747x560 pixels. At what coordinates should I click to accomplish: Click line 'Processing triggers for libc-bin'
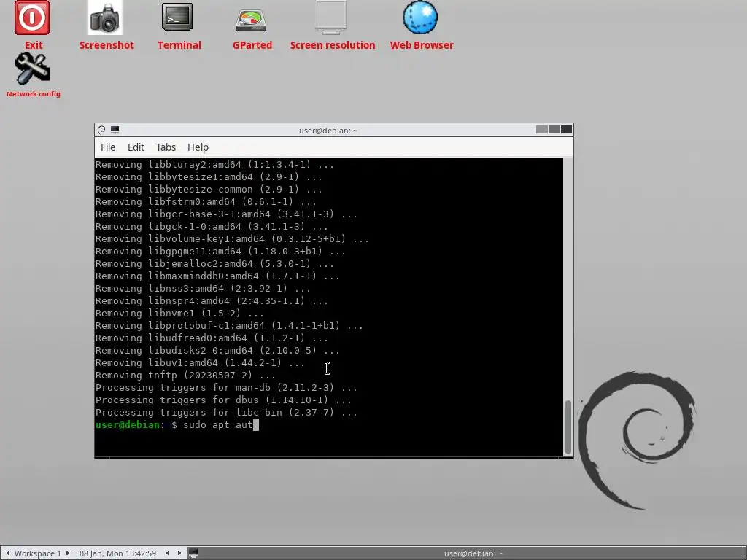pyautogui.click(x=226, y=413)
